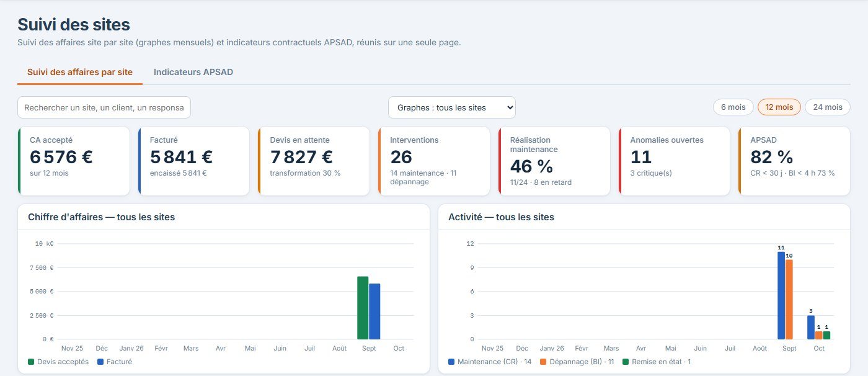868x376 pixels.
Task: Click the green Devis acceptés bar for Sept
Action: click(x=363, y=308)
